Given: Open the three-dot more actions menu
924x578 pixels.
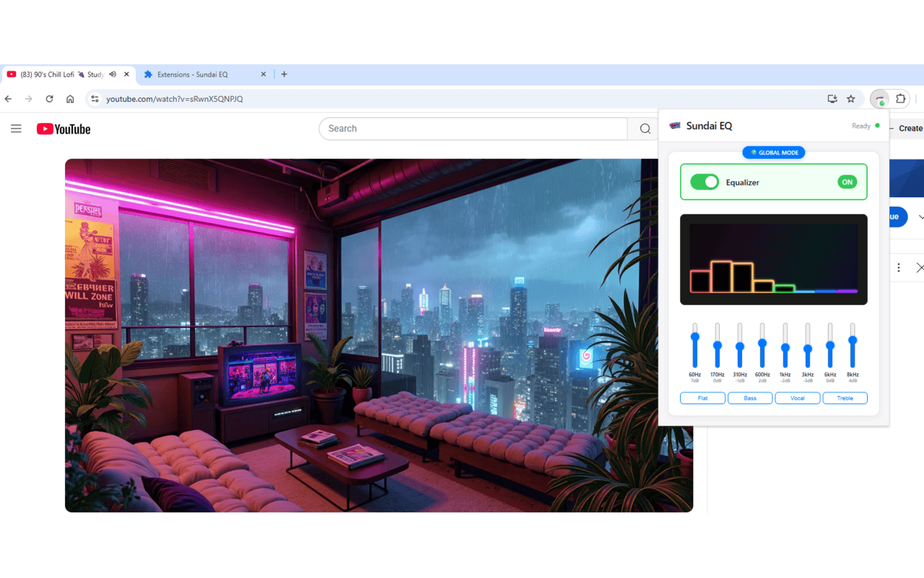Looking at the screenshot, I should coord(899,267).
